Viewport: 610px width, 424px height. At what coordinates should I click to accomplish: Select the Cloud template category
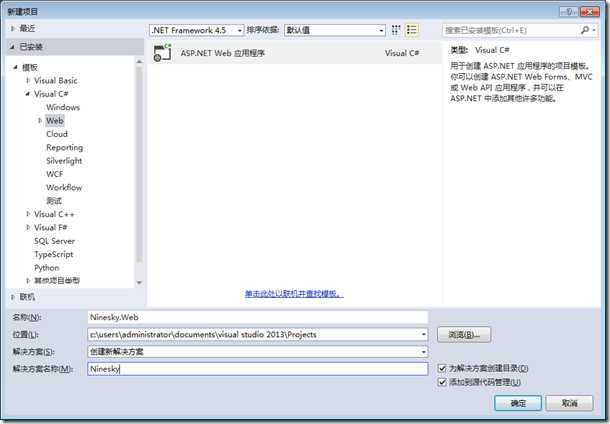57,134
